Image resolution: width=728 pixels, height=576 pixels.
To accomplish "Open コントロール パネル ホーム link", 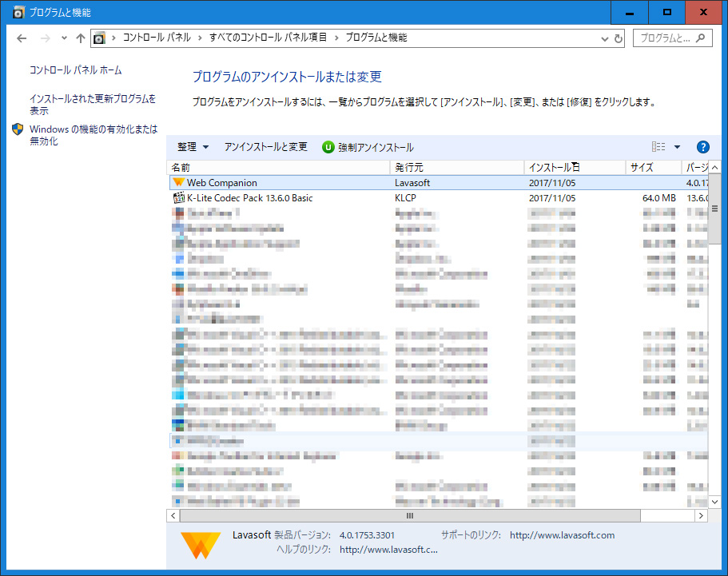I will click(76, 70).
